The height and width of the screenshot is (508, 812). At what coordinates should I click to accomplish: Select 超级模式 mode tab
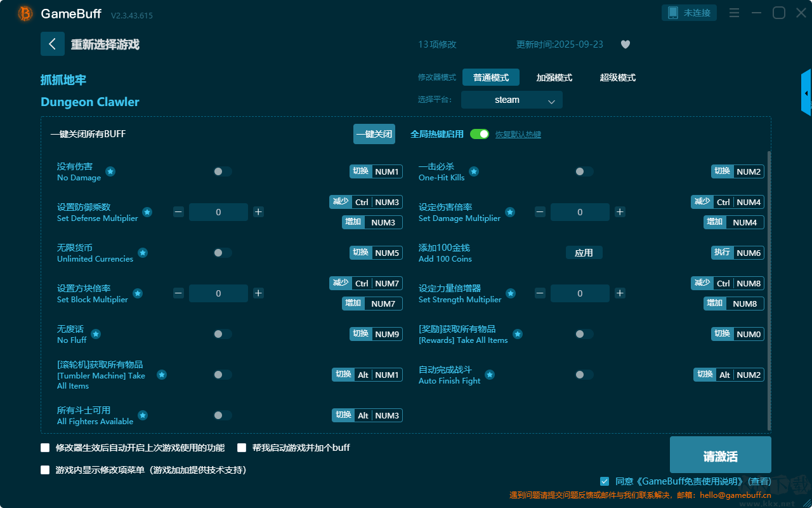tap(618, 77)
